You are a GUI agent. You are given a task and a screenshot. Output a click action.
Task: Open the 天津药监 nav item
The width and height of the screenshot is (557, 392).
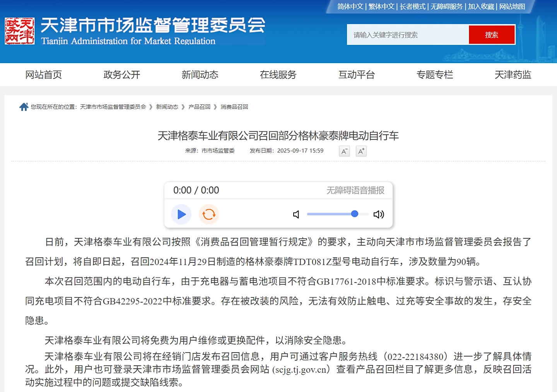(513, 75)
